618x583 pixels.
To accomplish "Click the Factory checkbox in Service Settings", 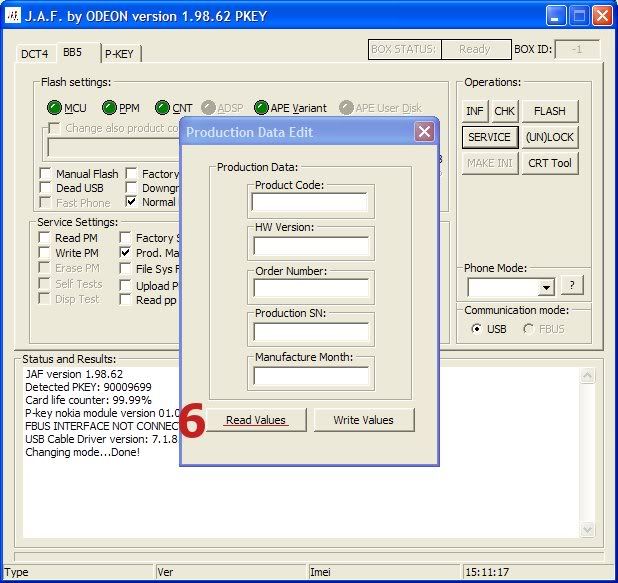I will click(125, 238).
